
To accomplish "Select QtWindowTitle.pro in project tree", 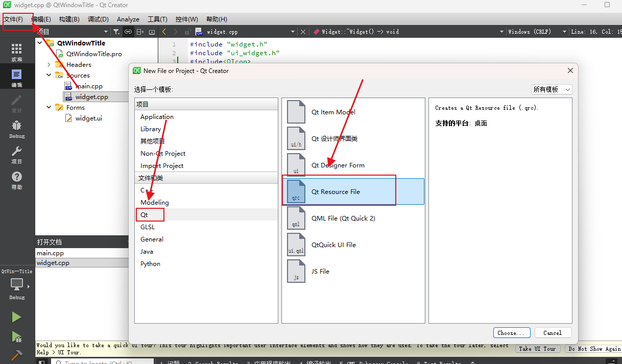I will coord(94,54).
